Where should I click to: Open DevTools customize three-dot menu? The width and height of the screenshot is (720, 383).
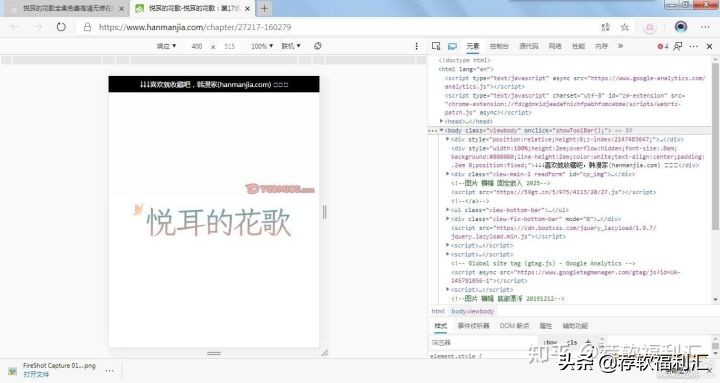[694, 46]
